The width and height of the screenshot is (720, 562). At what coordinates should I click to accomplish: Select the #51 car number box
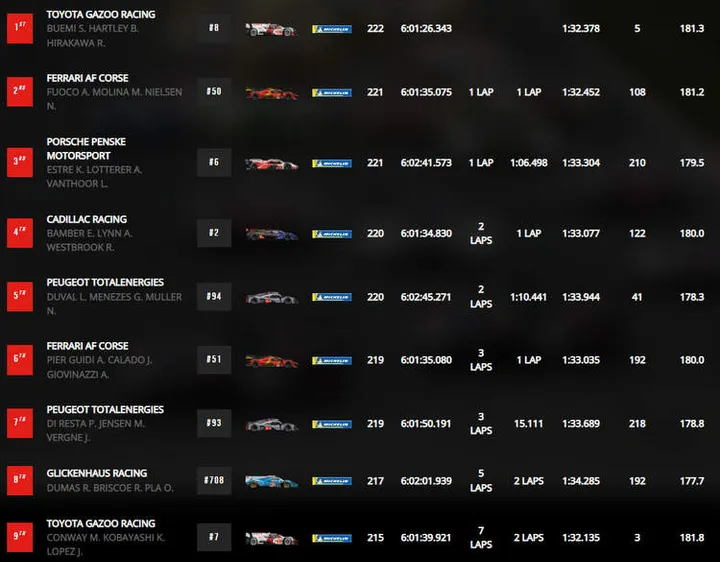(x=214, y=360)
